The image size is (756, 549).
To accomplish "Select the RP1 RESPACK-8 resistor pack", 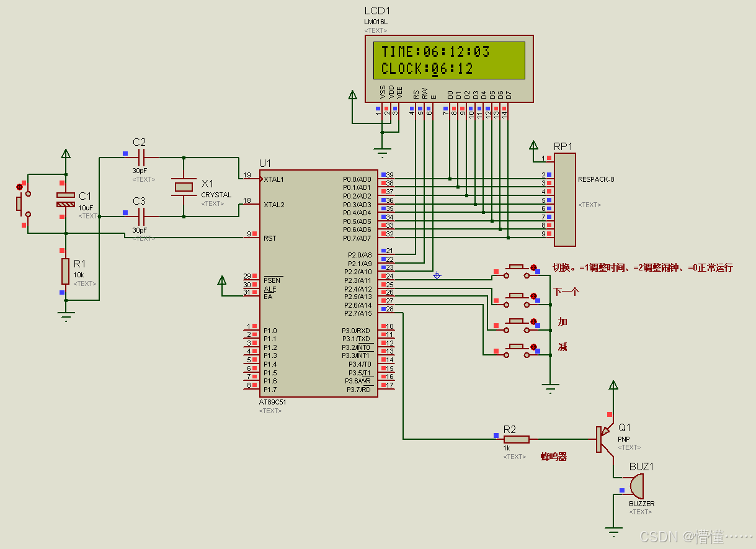I will tap(564, 200).
